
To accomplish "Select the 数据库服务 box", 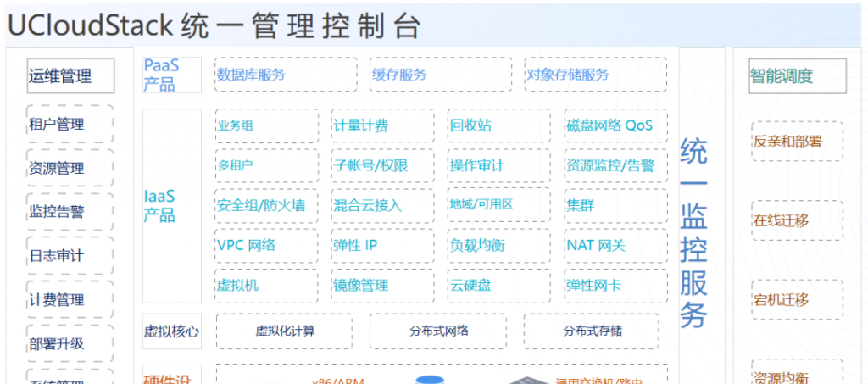I will [286, 74].
